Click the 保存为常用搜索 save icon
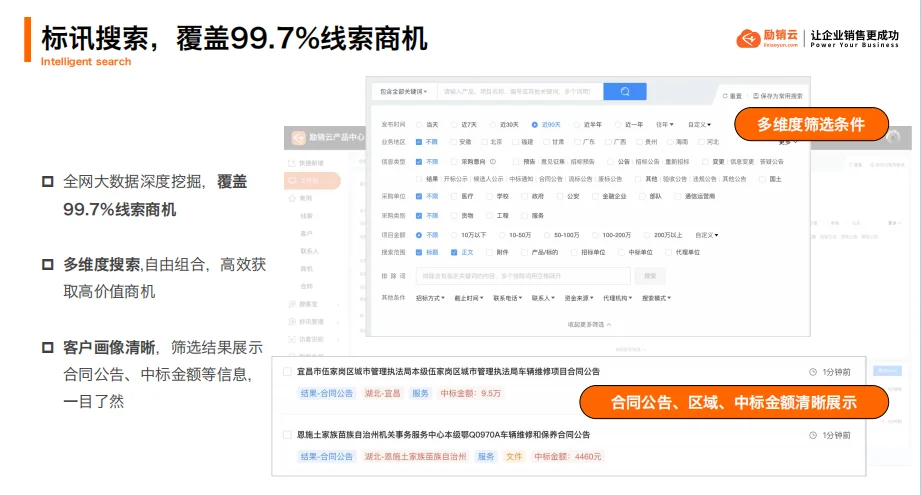Viewport: 921px width, 495px height. click(x=756, y=96)
